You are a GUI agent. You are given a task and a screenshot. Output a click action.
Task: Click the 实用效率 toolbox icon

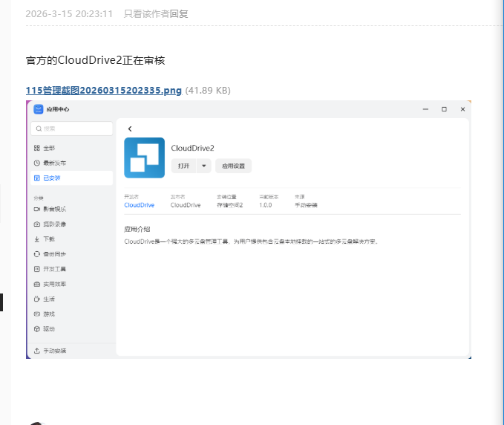[x=37, y=284]
